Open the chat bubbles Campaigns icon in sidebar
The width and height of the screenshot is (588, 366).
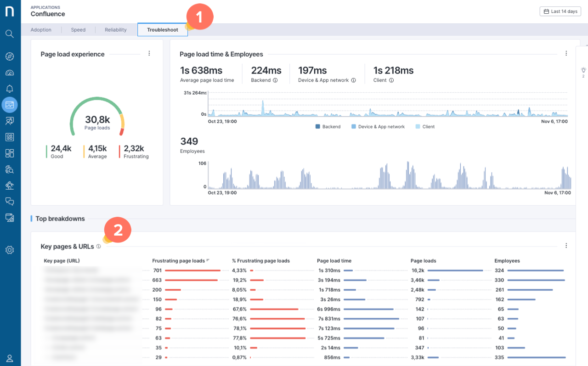(10, 201)
